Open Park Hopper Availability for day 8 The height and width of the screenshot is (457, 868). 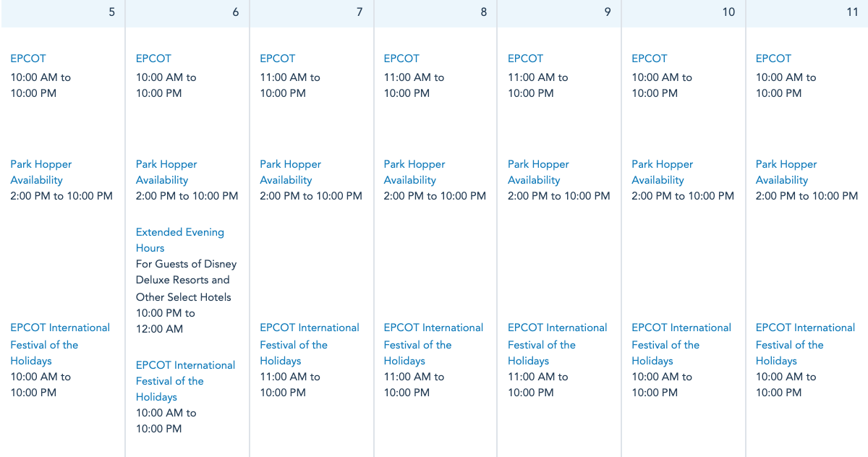(x=414, y=172)
